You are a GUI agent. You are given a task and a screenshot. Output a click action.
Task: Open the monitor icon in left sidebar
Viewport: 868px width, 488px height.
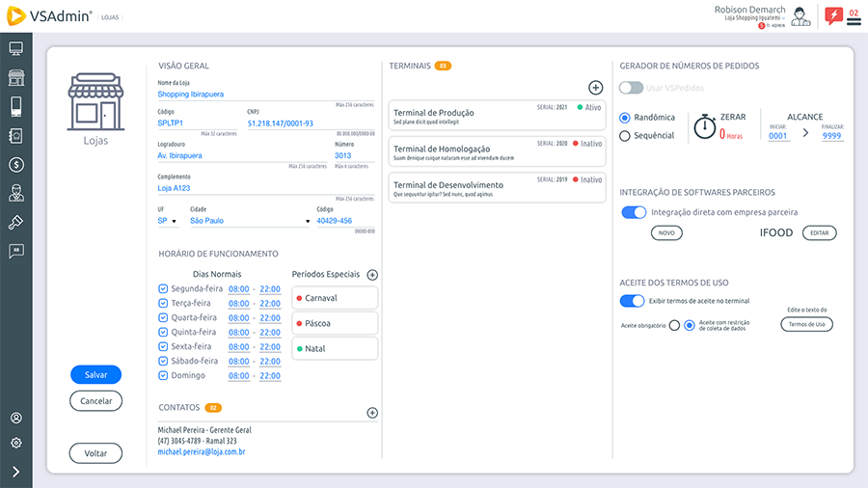tap(15, 49)
